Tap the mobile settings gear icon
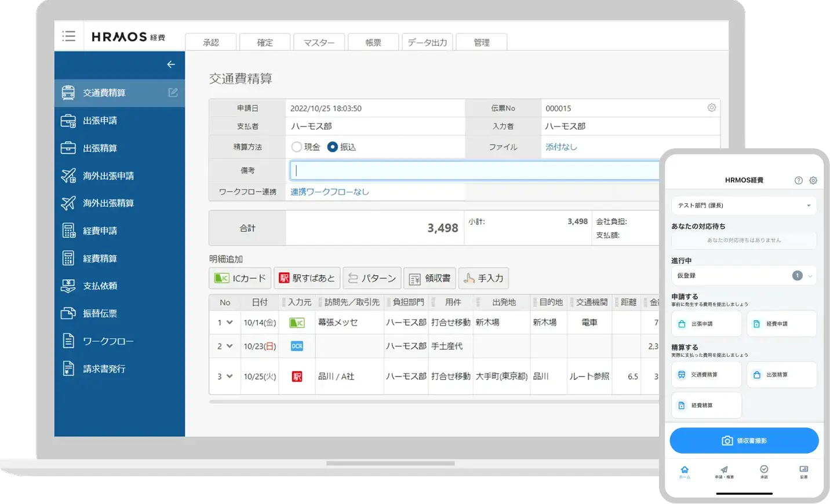830x504 pixels. (813, 180)
